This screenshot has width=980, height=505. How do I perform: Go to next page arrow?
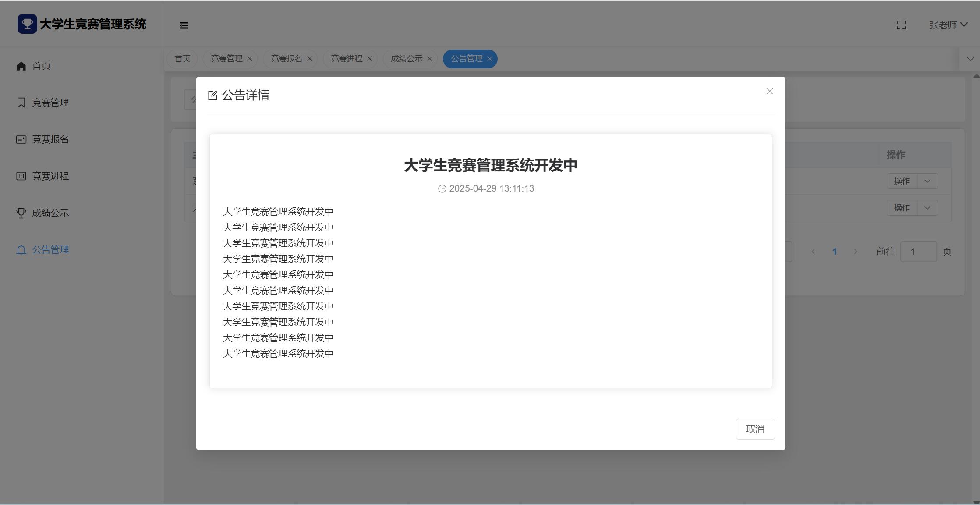855,252
